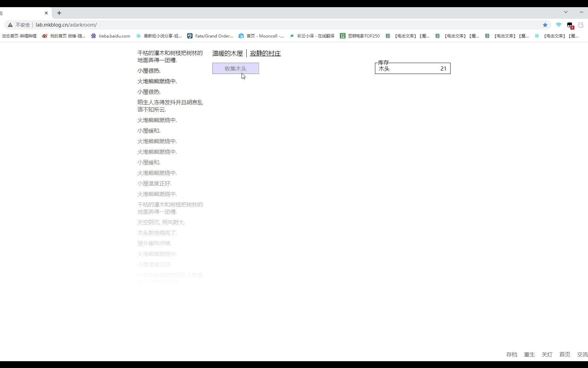Viewport: 588px width, 368px height.
Task: Select the 温暖的木屋 tab
Action: pyautogui.click(x=227, y=53)
